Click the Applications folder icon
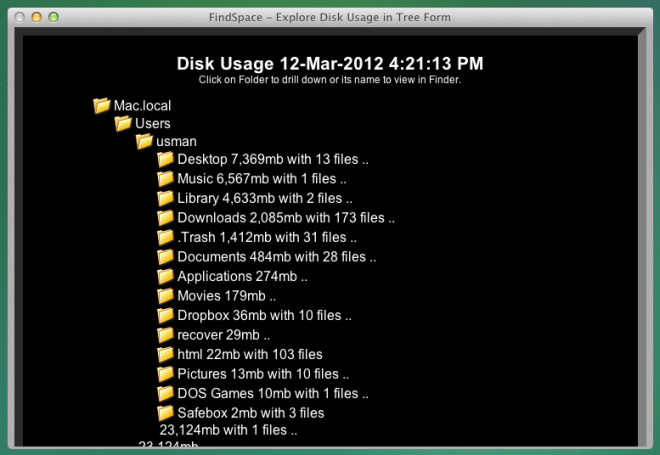Image resolution: width=660 pixels, height=455 pixels. click(165, 276)
